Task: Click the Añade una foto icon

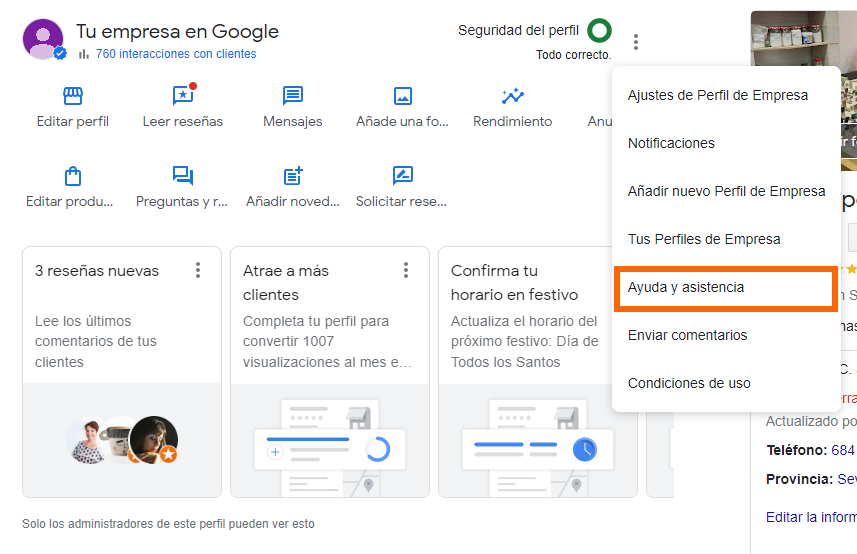Action: (403, 96)
